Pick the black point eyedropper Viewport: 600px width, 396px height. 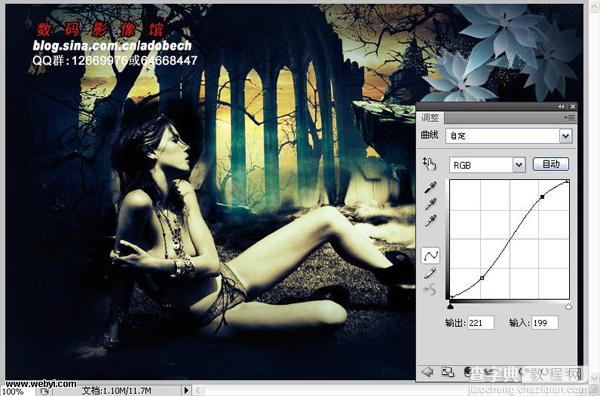click(430, 187)
